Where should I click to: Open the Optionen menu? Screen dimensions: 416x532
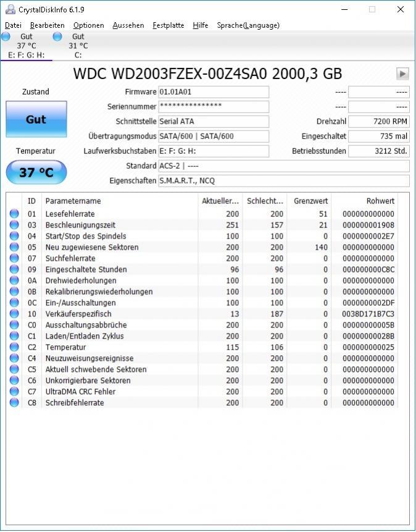click(x=88, y=25)
